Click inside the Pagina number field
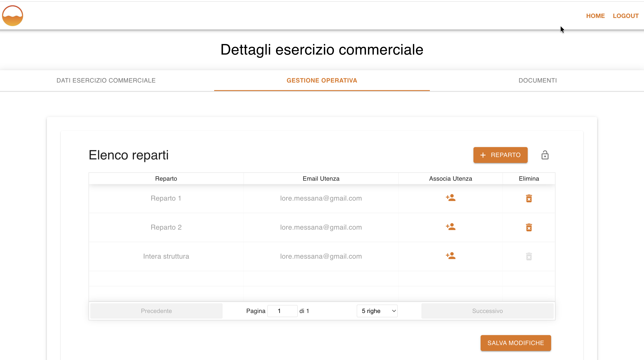The width and height of the screenshot is (644, 360). [x=282, y=311]
